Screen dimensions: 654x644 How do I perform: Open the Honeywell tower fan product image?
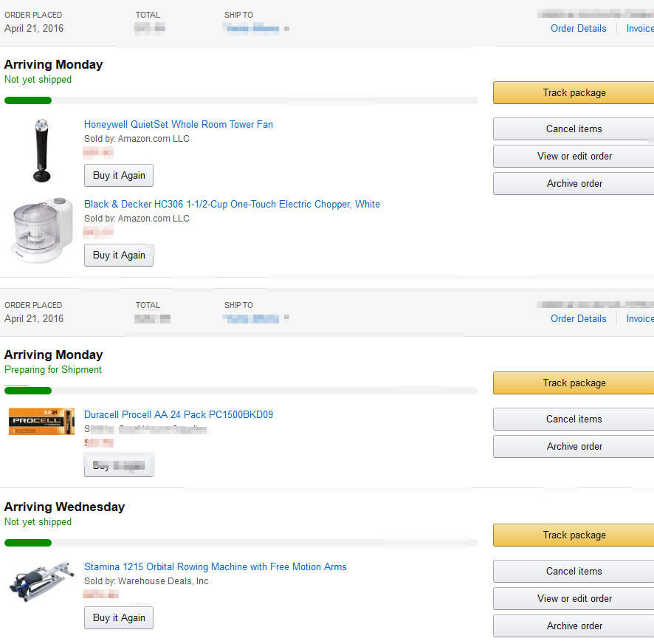(42, 151)
